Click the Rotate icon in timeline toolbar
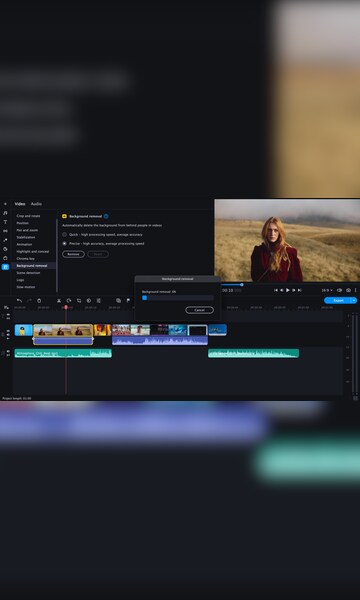The height and width of the screenshot is (600, 360). tap(69, 301)
